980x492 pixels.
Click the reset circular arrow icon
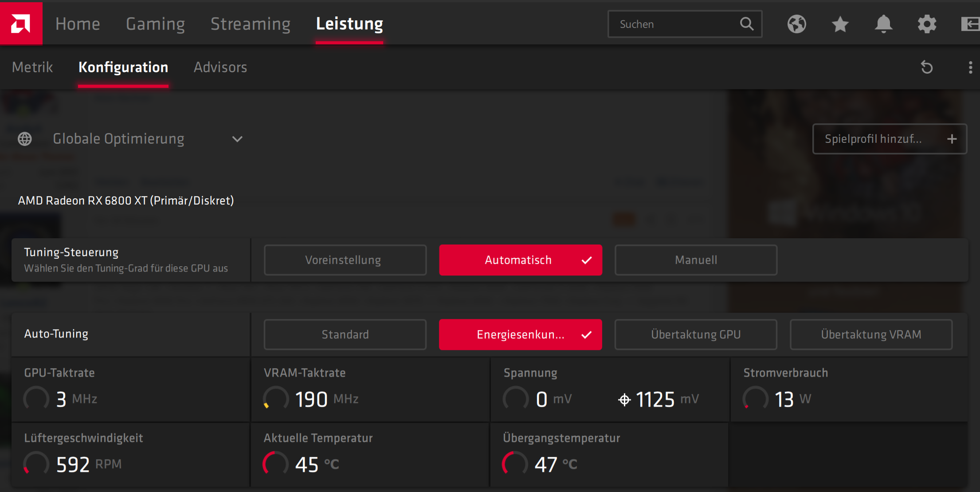(927, 67)
